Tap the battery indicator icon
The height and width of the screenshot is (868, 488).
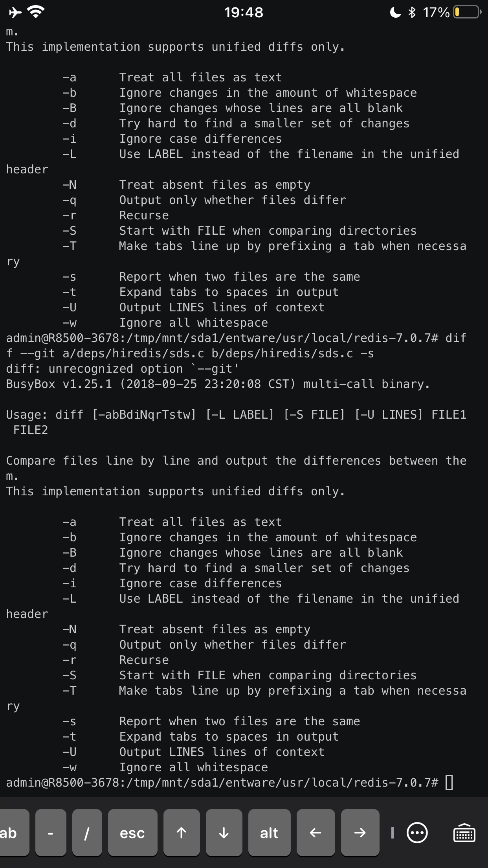tap(467, 13)
